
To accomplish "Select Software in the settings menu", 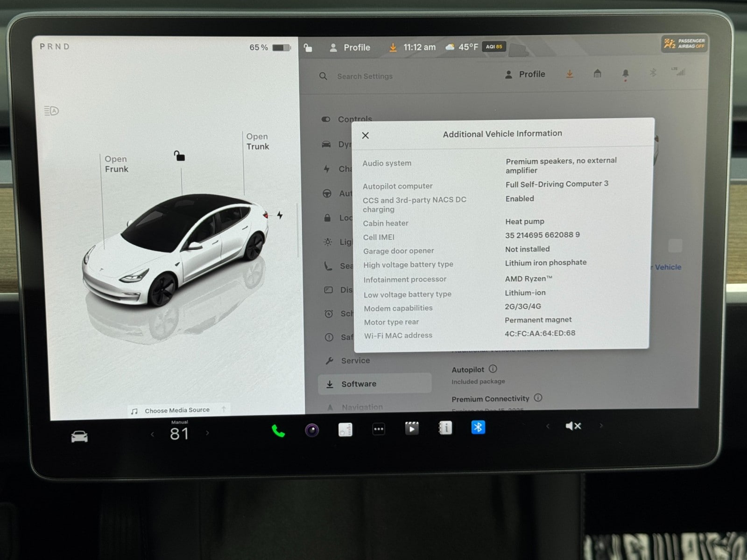I will [358, 384].
